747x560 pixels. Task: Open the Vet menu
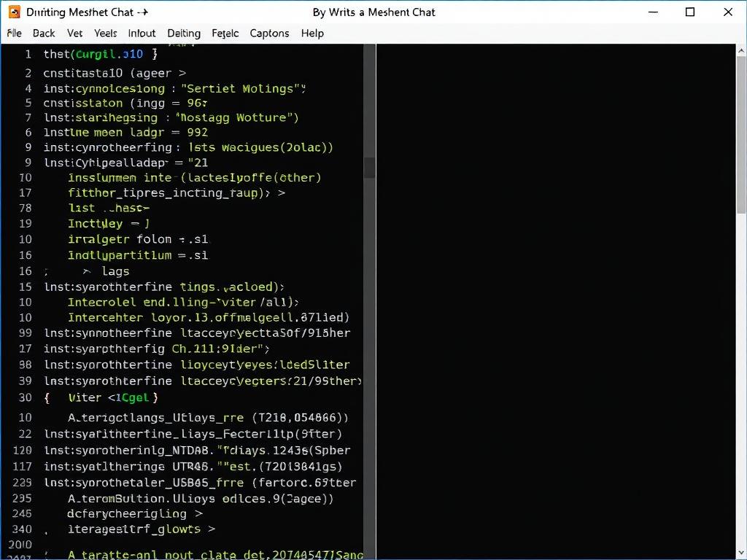(75, 34)
